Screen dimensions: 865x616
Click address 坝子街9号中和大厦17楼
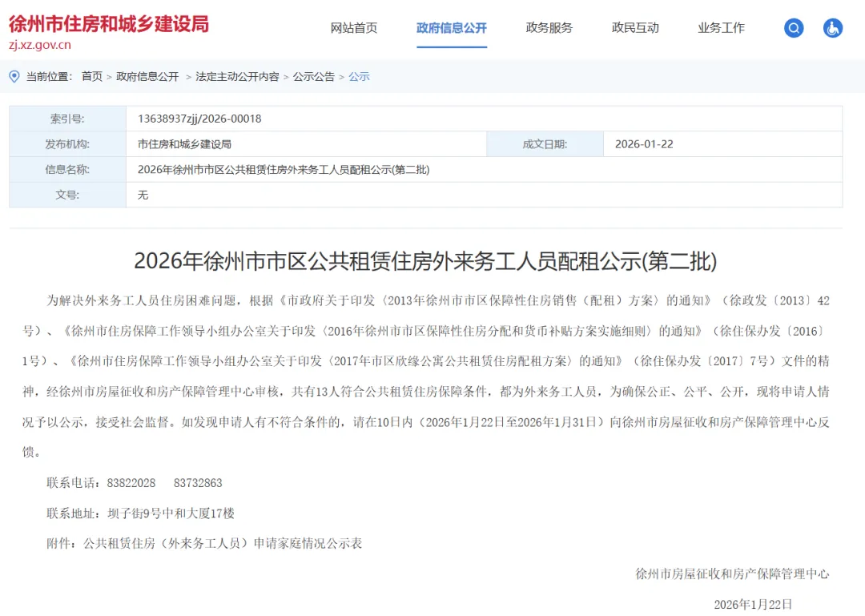click(171, 513)
